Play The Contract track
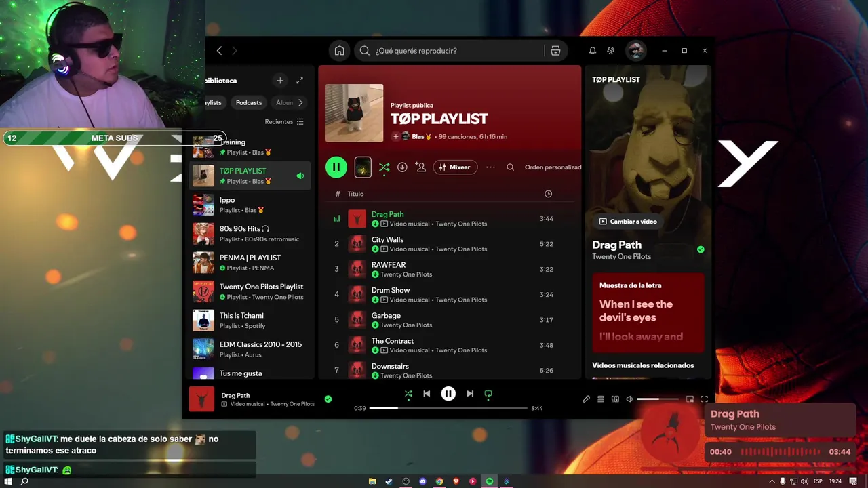Screen dimensions: 868x488 click(x=450, y=345)
